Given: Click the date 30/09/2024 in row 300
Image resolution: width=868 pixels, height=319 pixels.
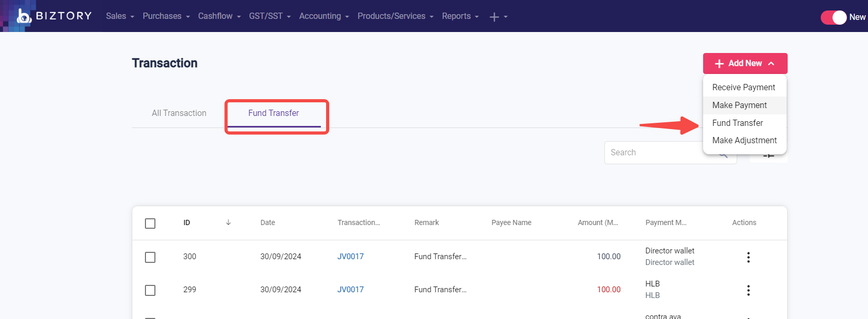Looking at the screenshot, I should point(281,257).
